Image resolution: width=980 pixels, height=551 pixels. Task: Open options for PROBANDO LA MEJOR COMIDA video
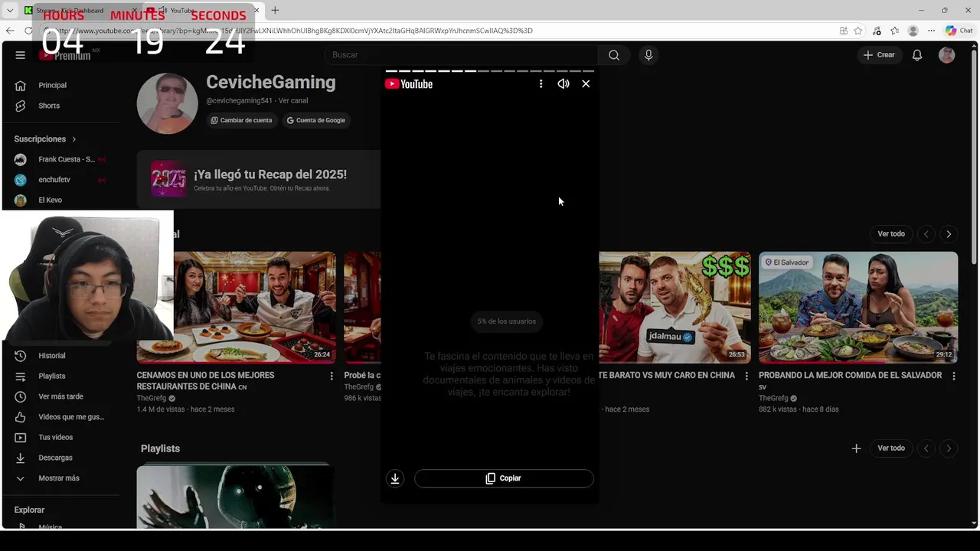tap(954, 376)
